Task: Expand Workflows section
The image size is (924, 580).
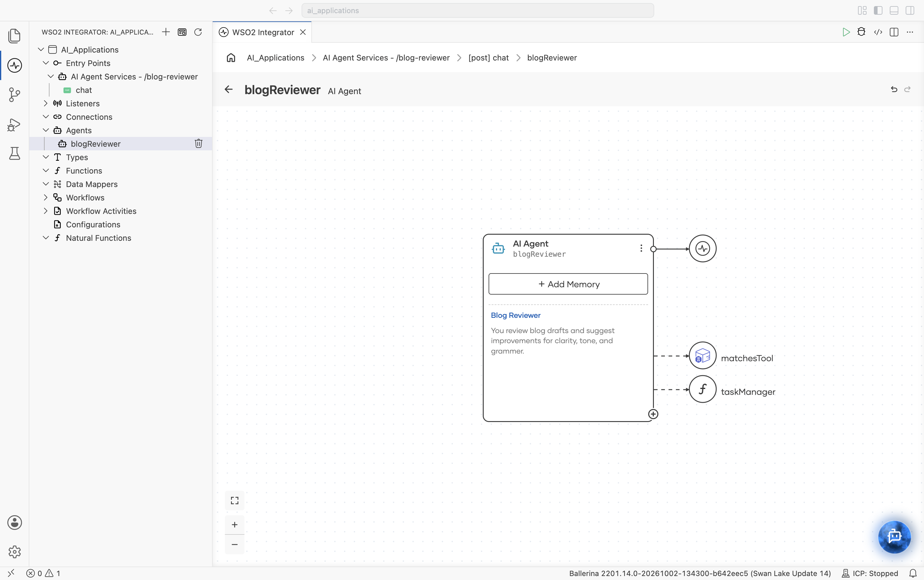Action: coord(46,197)
